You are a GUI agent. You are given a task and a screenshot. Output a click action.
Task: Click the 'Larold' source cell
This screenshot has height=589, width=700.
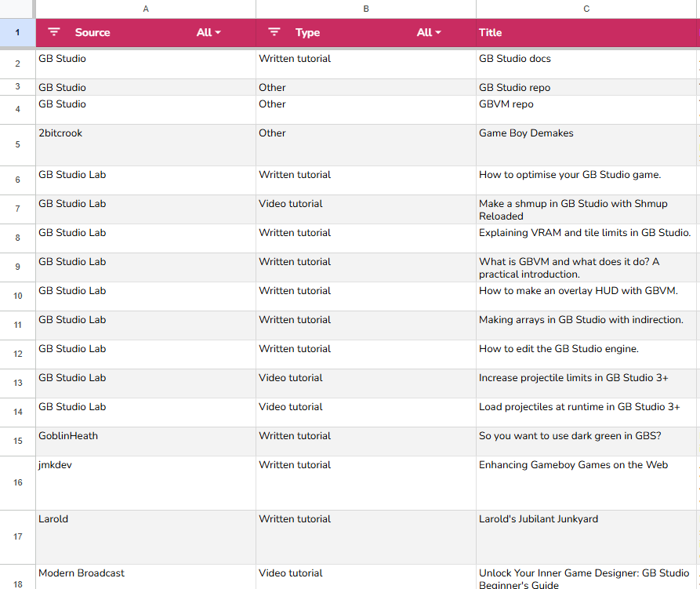pos(146,537)
